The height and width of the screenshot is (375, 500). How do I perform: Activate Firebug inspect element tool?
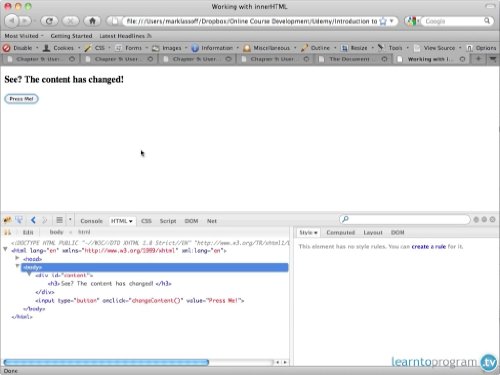[19, 220]
